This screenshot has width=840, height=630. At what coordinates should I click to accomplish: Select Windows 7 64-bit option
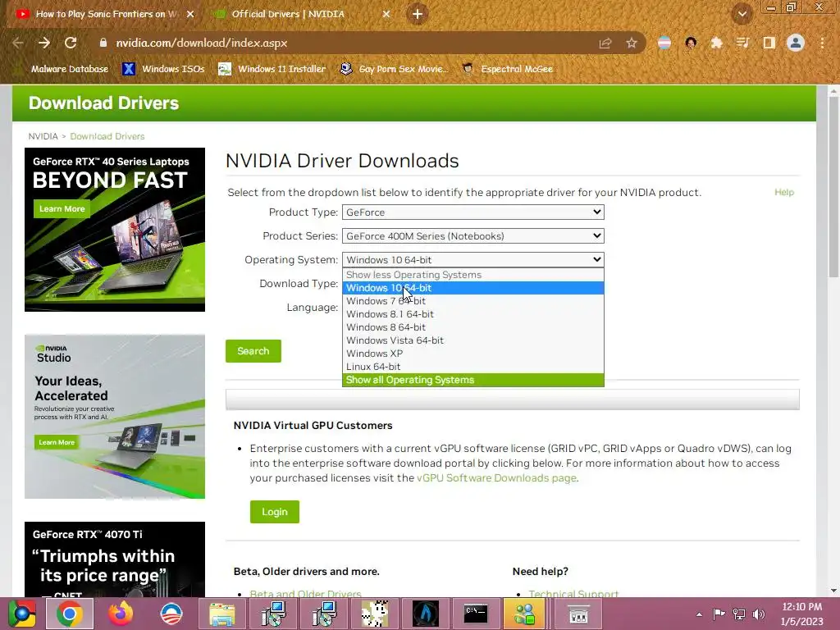(473, 301)
